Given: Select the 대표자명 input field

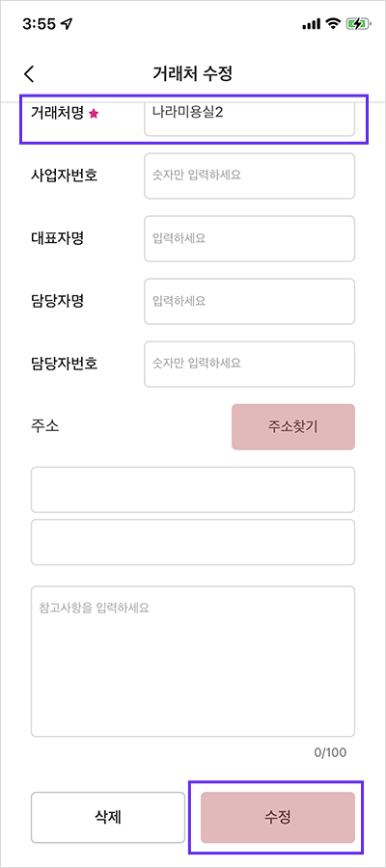Looking at the screenshot, I should click(249, 238).
